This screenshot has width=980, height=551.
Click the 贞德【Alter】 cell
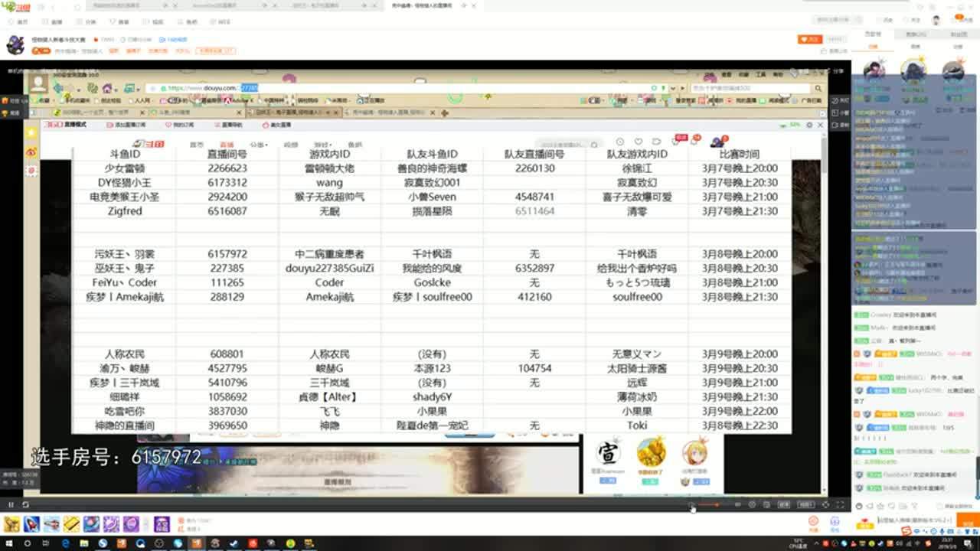(329, 397)
